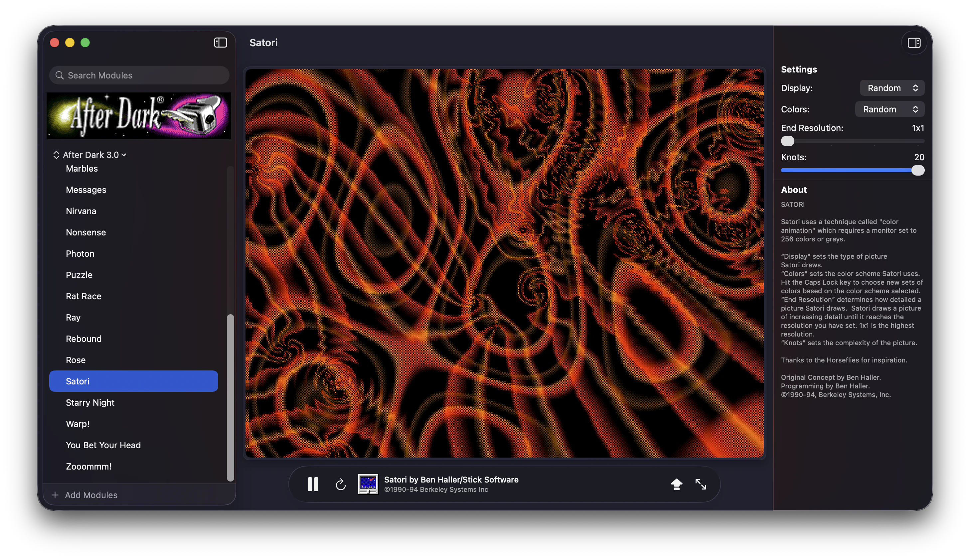Adjust the End Resolution slider handle
The width and height of the screenshot is (970, 560).
click(x=787, y=141)
